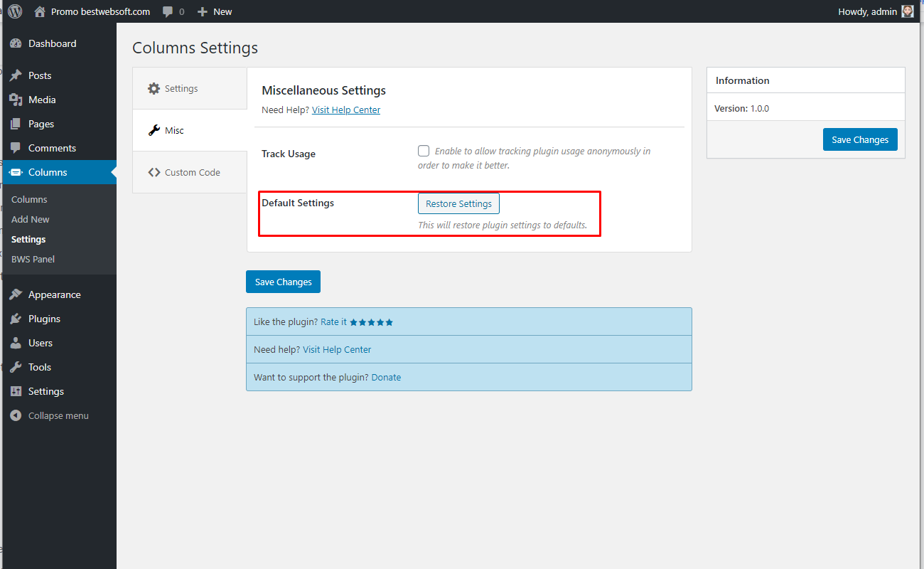This screenshot has width=924, height=569.
Task: Click the Restore Settings button
Action: tap(458, 203)
